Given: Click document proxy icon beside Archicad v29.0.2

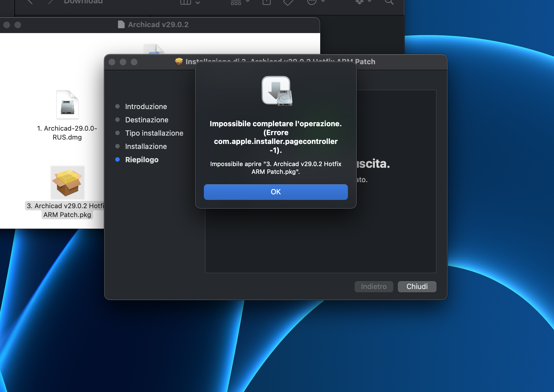Looking at the screenshot, I should pyautogui.click(x=121, y=25).
